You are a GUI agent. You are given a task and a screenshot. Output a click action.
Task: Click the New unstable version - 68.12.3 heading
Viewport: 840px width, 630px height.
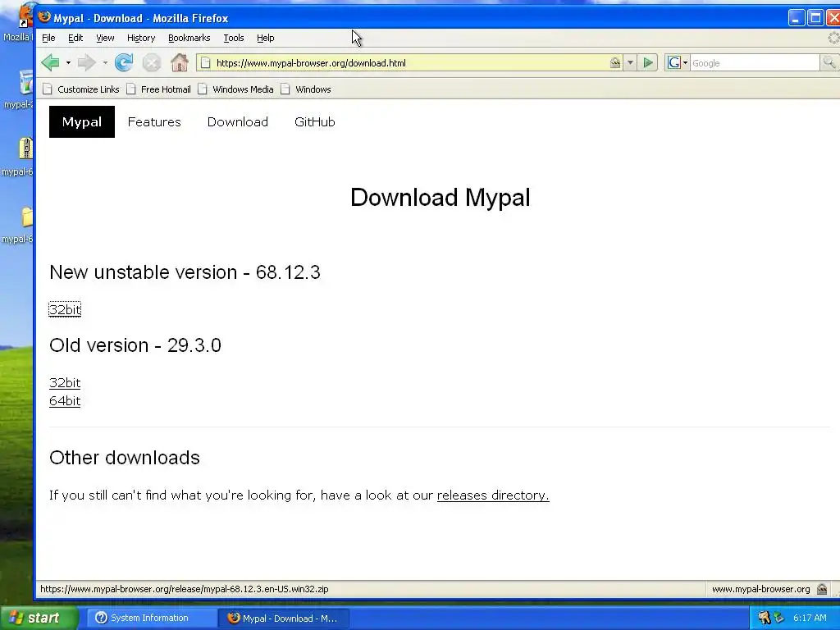(x=185, y=272)
